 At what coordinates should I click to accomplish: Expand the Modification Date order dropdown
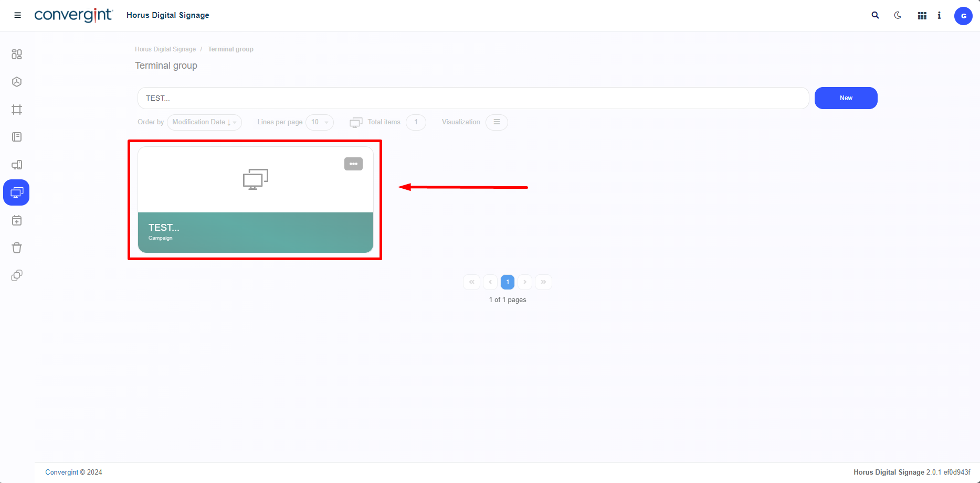coord(204,122)
